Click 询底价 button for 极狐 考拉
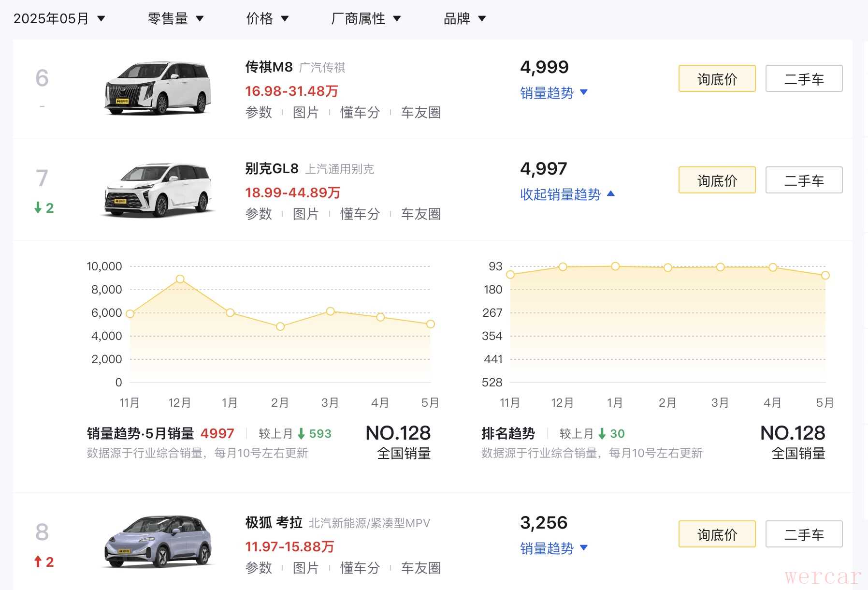 tap(717, 534)
